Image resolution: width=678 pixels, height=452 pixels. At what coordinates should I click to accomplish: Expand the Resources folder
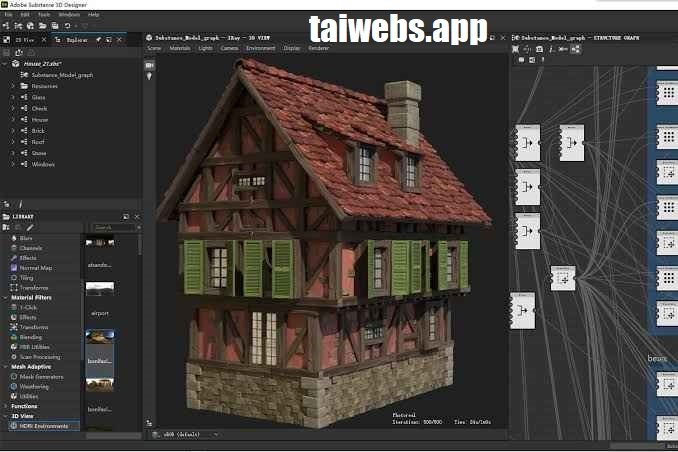click(13, 86)
